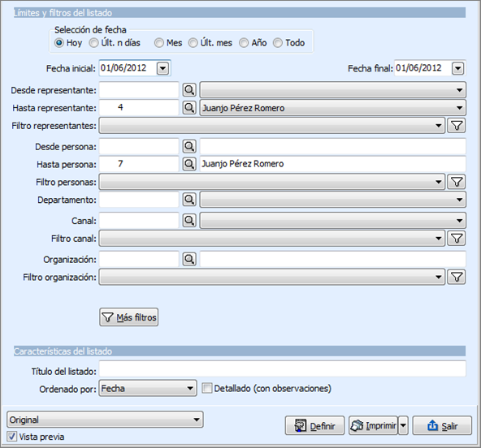Screen dimensions: 481x448
Task: Click Desde persona code field
Action: pos(139,146)
